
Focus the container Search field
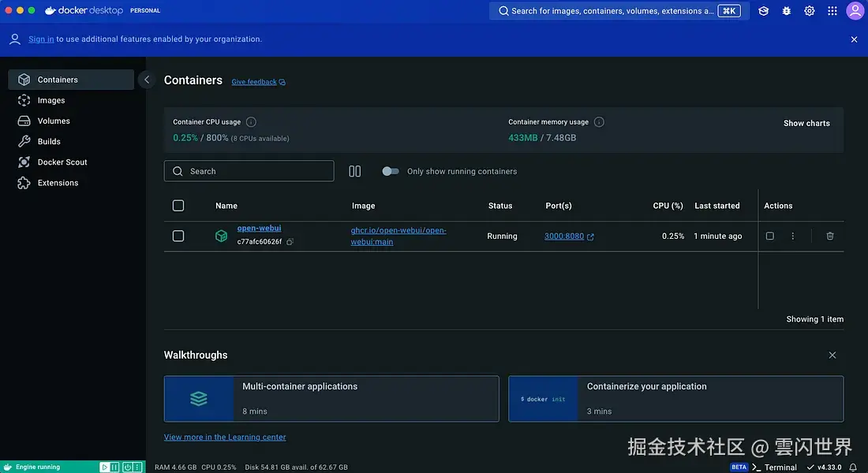[x=249, y=171]
